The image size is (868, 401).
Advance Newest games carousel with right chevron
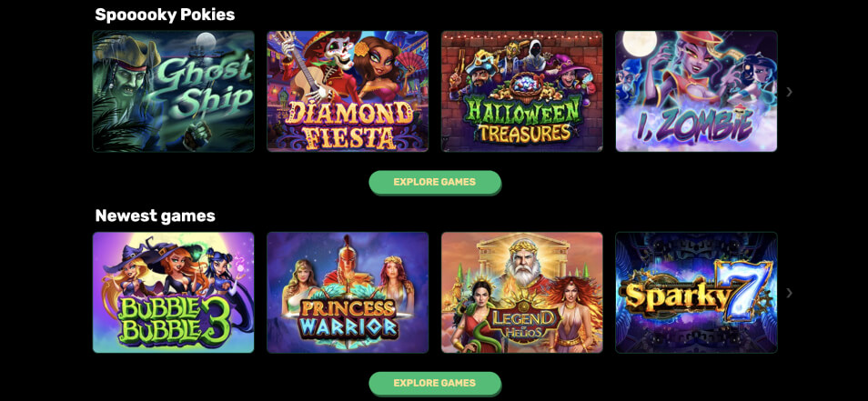790,293
